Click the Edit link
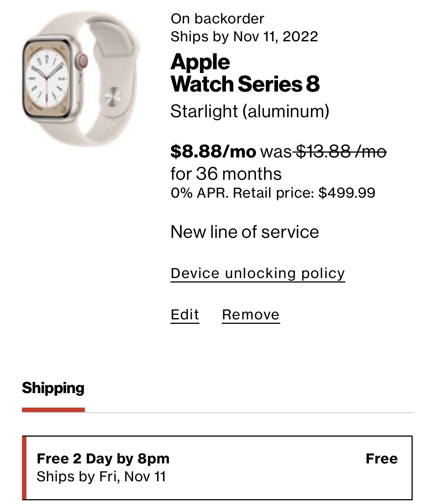Screen dimensions: 435x504 [185, 315]
